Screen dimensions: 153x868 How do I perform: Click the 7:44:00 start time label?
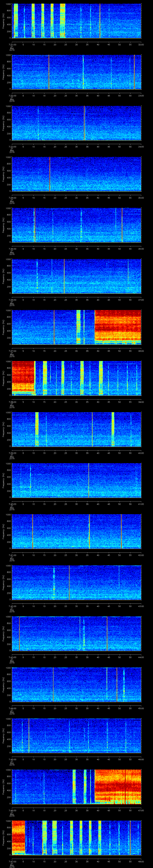12,708
